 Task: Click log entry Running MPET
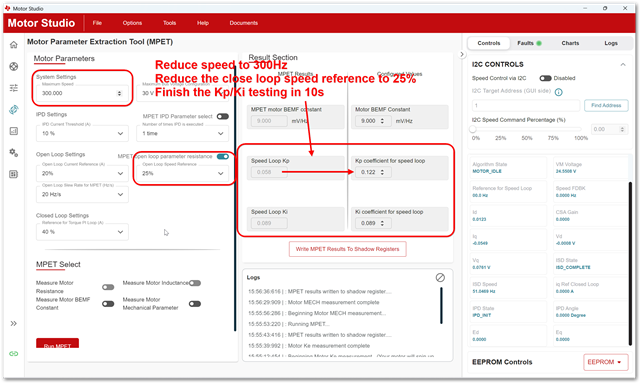coord(289,324)
